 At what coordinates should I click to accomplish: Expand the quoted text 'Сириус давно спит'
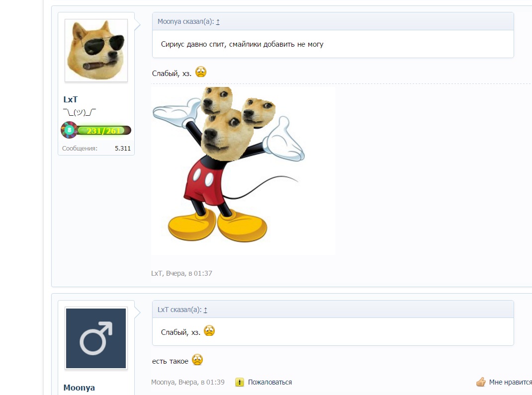[242, 44]
